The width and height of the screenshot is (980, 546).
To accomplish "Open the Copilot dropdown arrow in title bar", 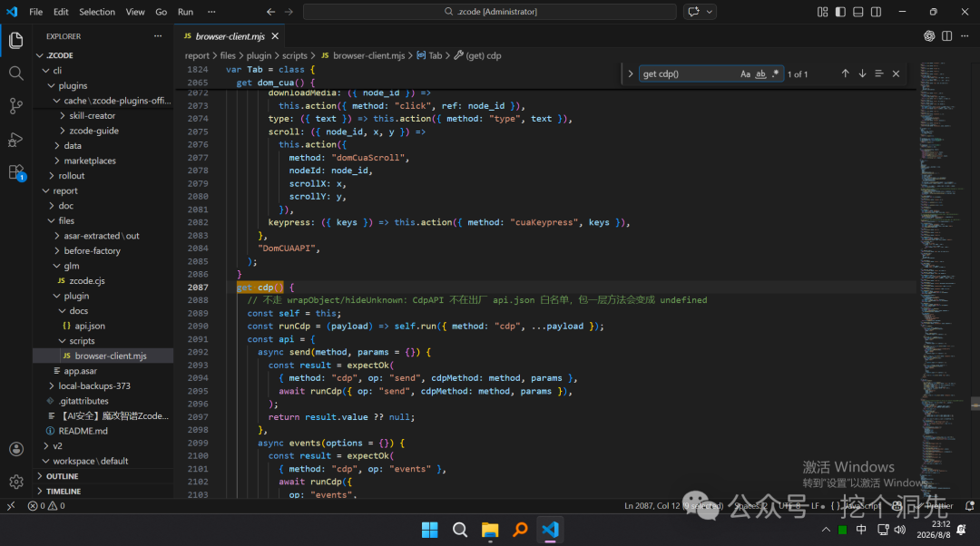I will [x=710, y=12].
